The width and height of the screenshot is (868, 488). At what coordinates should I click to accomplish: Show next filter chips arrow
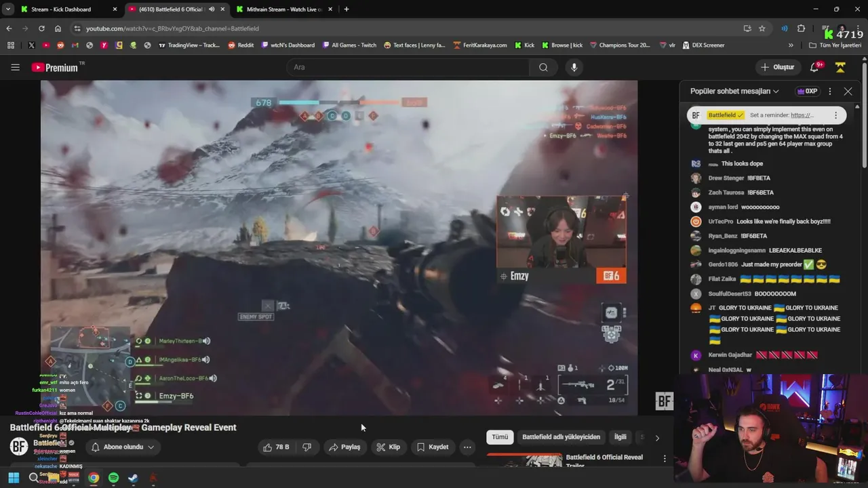[x=657, y=438]
